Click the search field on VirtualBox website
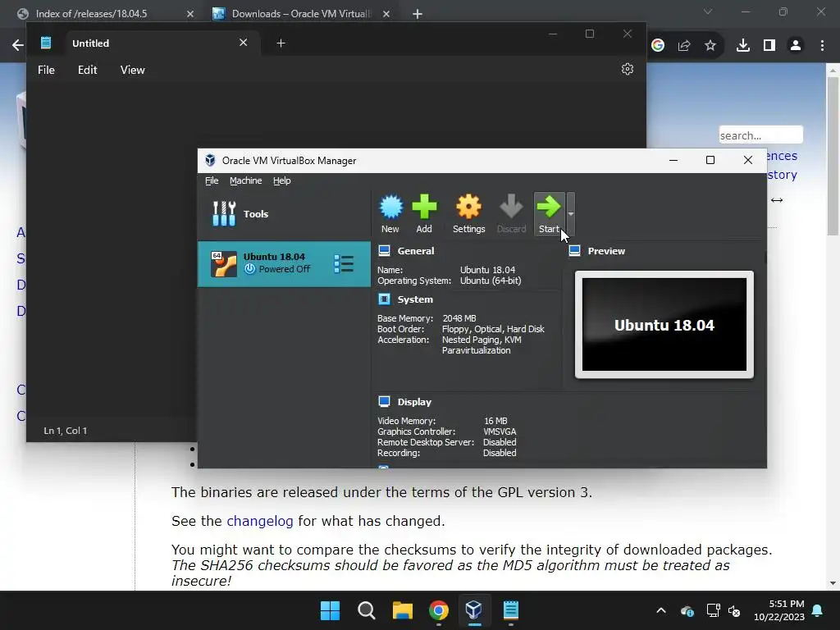This screenshot has width=840, height=630. coord(760,135)
